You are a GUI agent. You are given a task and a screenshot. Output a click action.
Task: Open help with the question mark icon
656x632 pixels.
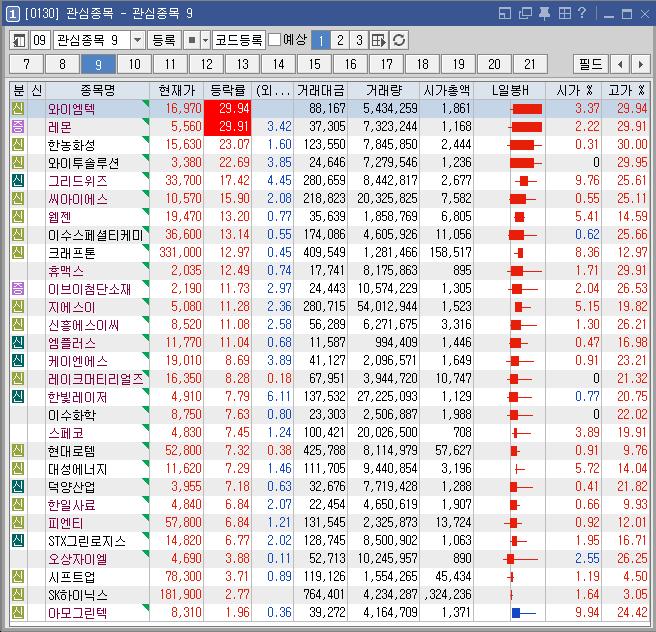[582, 13]
